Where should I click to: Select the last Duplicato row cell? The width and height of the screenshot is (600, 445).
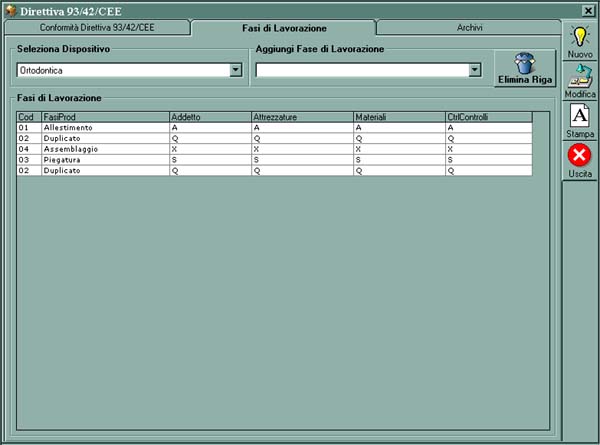[105, 171]
